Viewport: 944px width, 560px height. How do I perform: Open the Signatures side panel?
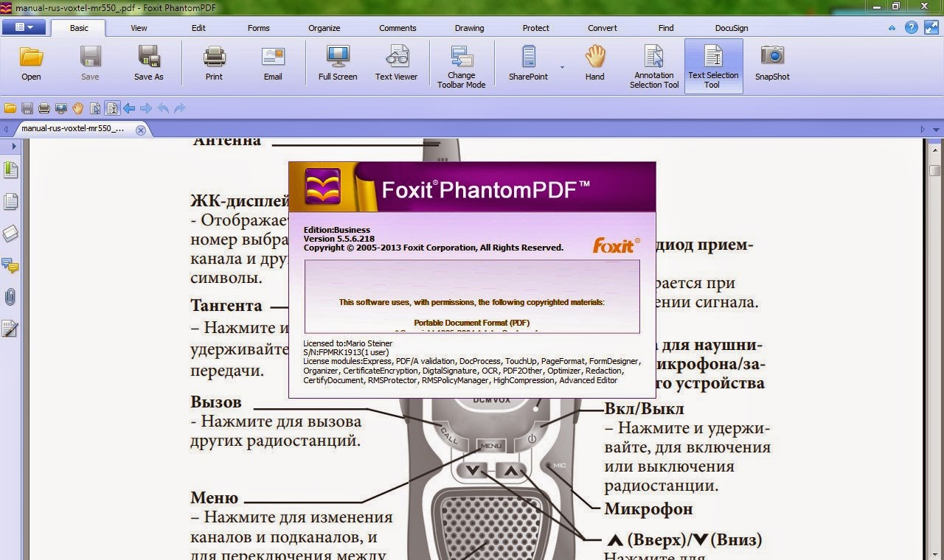point(10,329)
